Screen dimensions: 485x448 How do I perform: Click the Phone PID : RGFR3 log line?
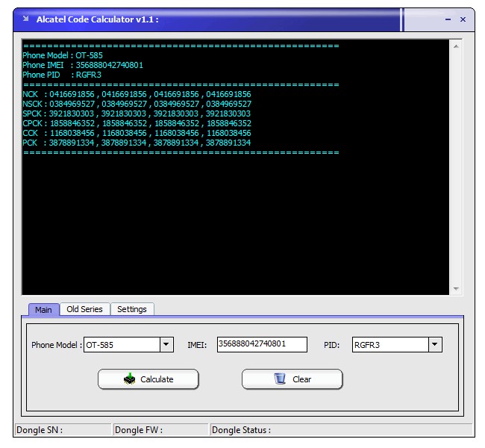point(62,75)
